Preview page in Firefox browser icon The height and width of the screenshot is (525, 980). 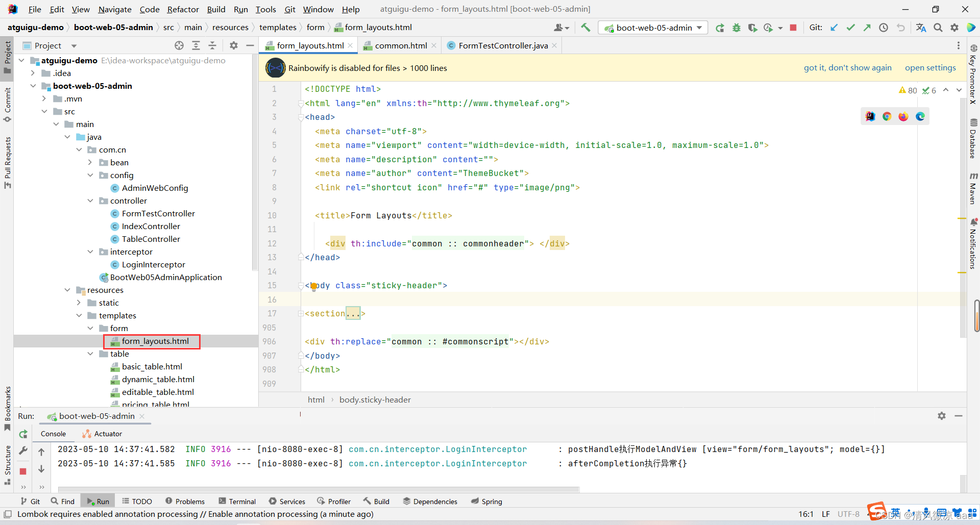click(x=903, y=116)
